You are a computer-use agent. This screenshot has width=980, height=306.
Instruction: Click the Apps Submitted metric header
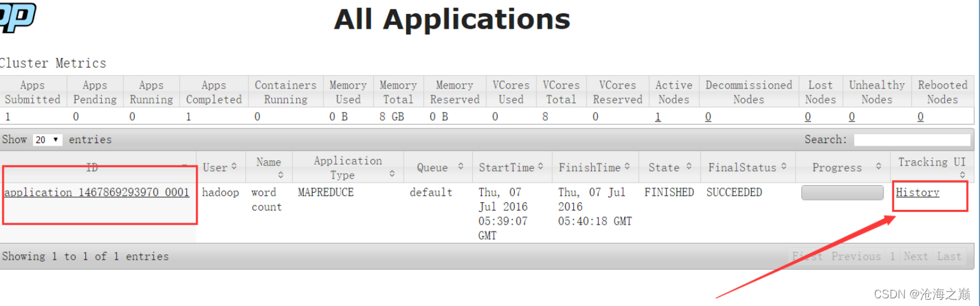[x=32, y=92]
